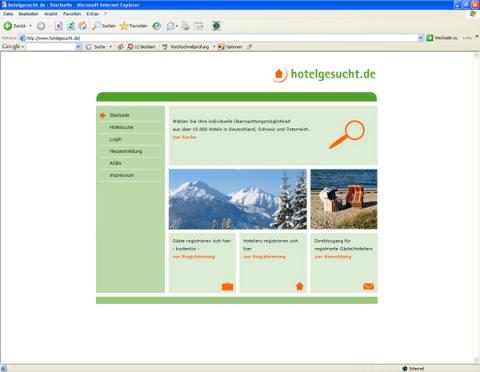Expand the back button history arrow

tap(30, 26)
